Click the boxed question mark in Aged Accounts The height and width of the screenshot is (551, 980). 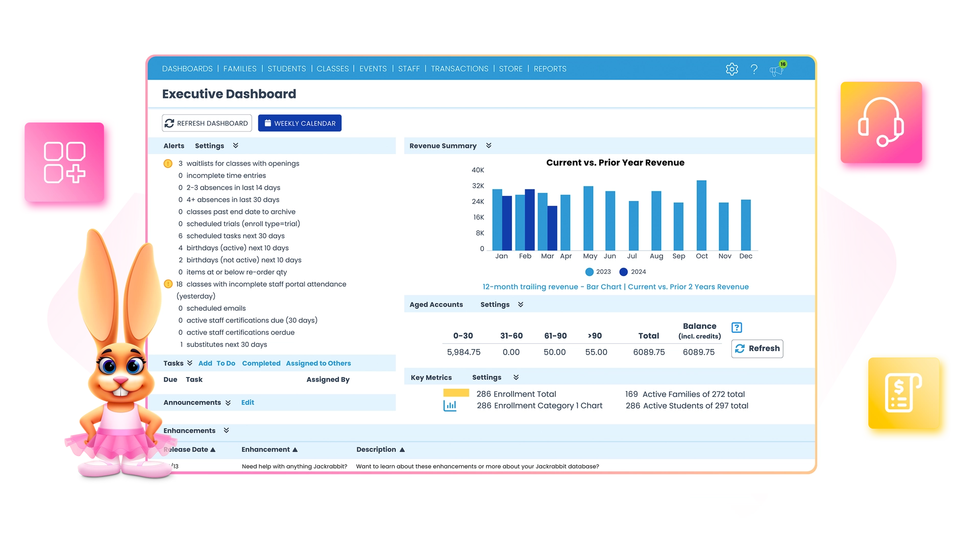pyautogui.click(x=737, y=328)
